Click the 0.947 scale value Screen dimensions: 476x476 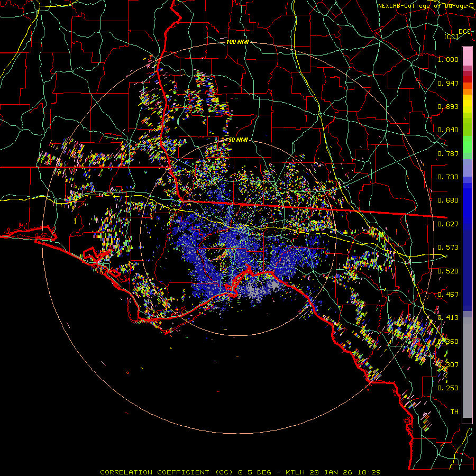click(448, 83)
